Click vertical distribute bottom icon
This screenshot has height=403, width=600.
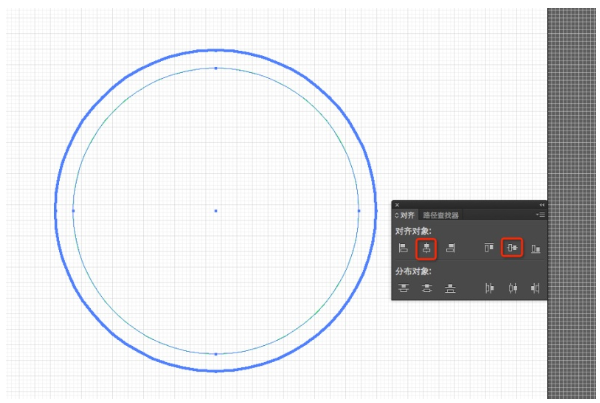point(450,288)
